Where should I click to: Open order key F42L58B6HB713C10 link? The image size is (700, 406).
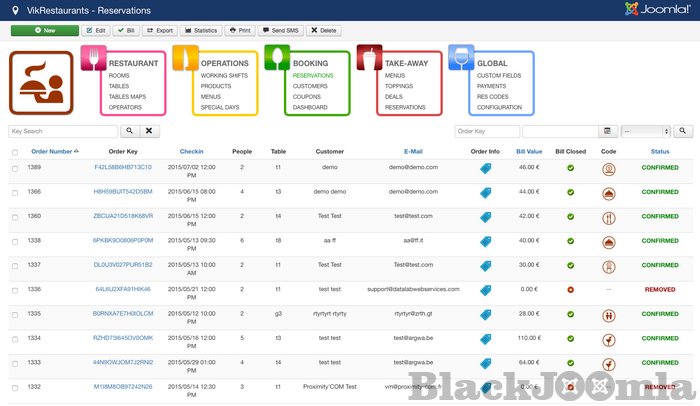[123, 168]
